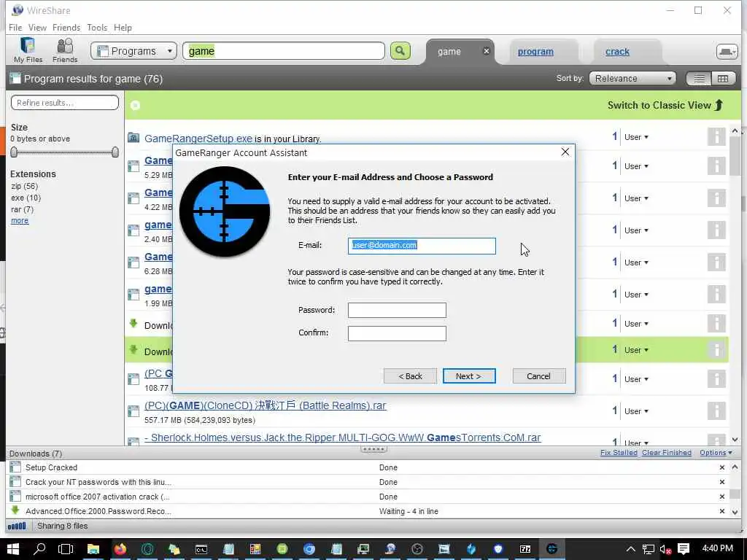Expand User dropdown for 6.28 MB result

pos(636,262)
